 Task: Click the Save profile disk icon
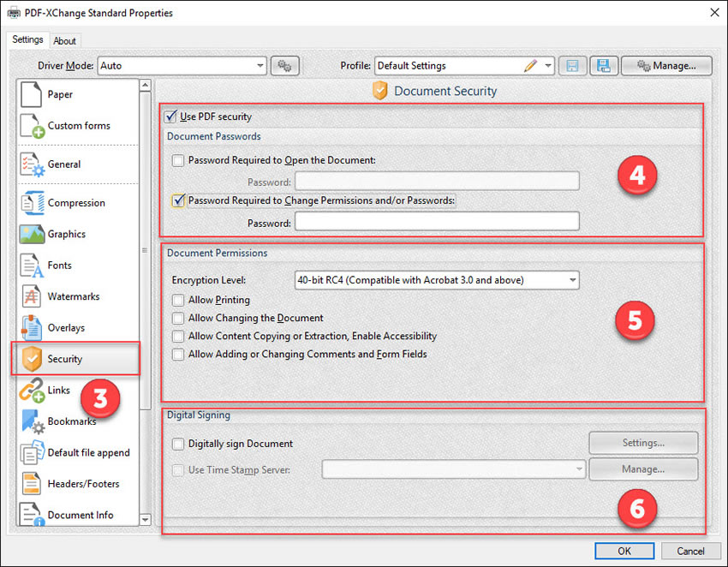pos(572,66)
